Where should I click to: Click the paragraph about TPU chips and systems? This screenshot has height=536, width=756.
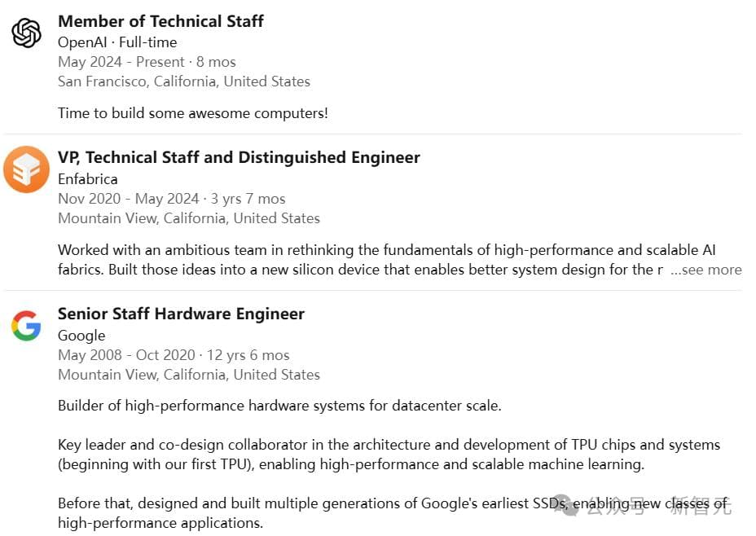coord(389,455)
